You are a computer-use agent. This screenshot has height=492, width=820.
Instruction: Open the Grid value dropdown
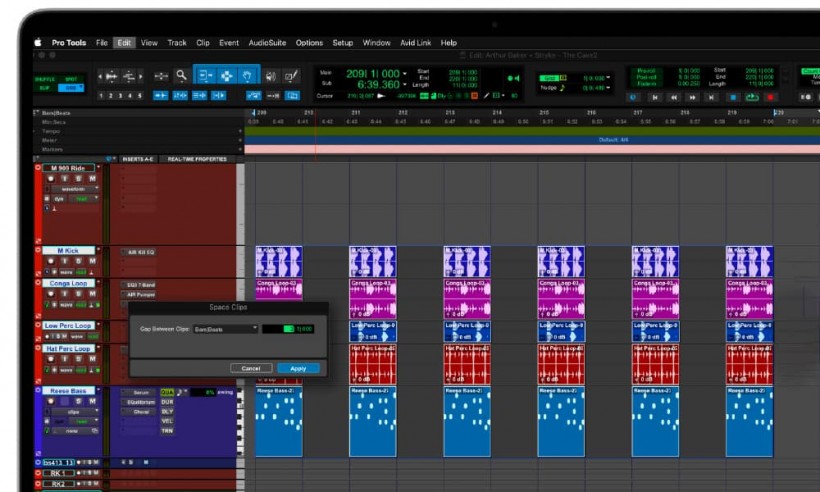(x=608, y=78)
